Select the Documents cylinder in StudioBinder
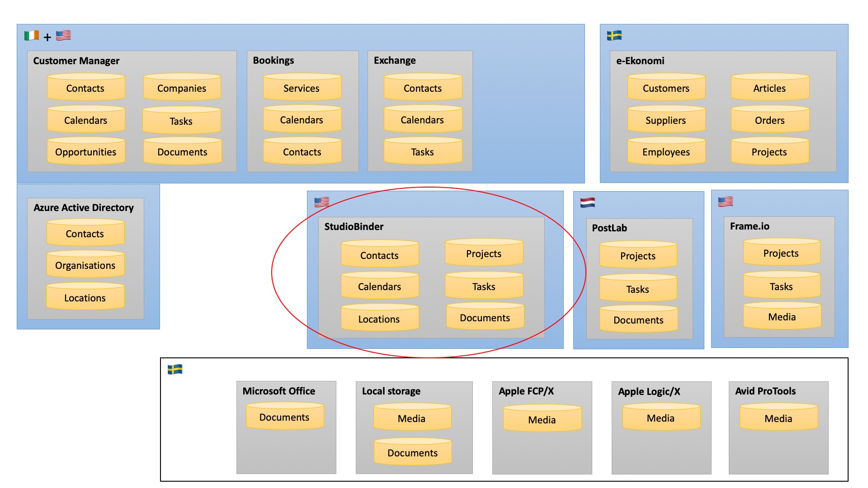Image resolution: width=868 pixels, height=488 pixels. coord(485,316)
